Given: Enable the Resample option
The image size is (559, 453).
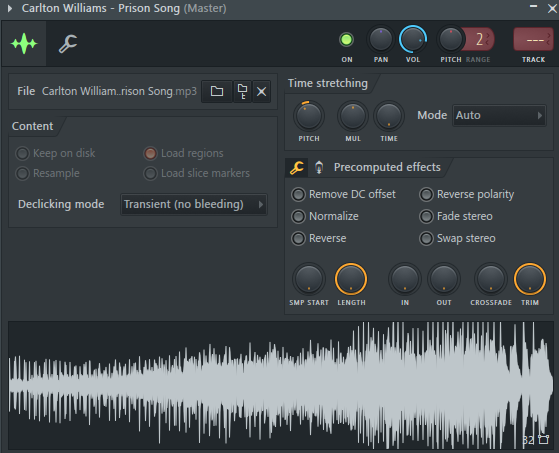Looking at the screenshot, I should pos(47,174).
